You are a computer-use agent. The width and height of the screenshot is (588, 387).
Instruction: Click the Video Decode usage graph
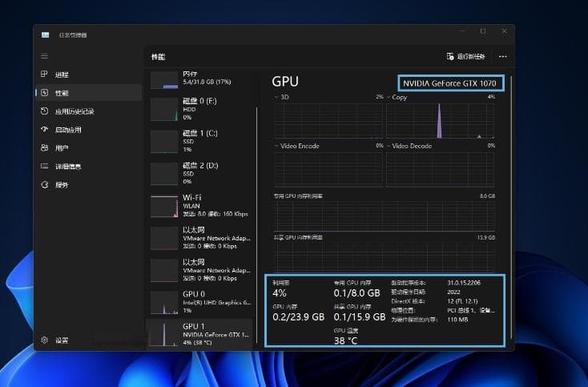[441, 169]
